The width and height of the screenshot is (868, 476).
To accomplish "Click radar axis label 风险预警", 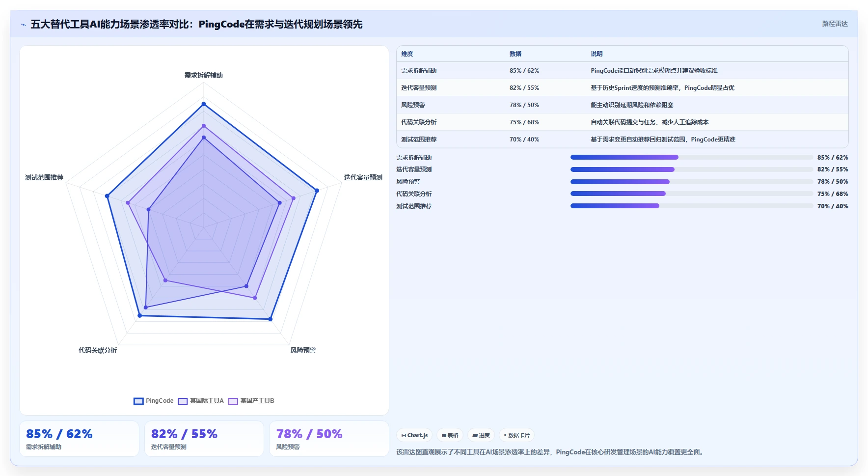I will [303, 350].
